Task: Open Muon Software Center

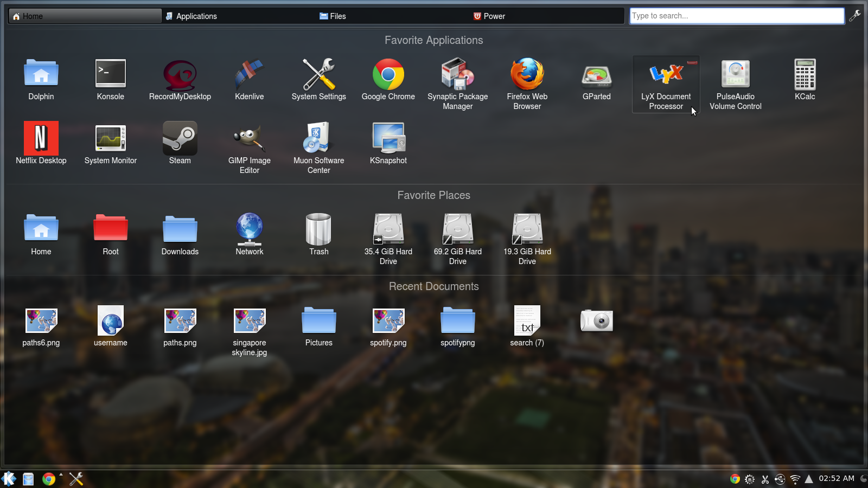Action: (x=319, y=148)
